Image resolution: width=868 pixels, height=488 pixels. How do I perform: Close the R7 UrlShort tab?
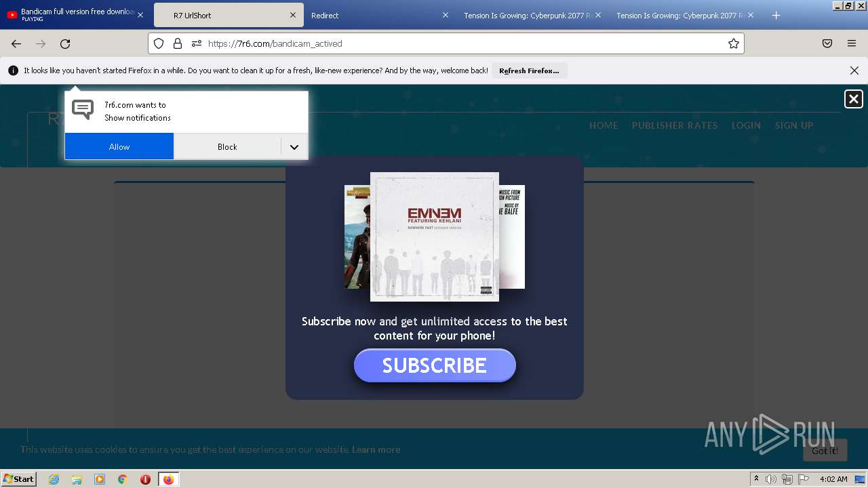(x=293, y=15)
